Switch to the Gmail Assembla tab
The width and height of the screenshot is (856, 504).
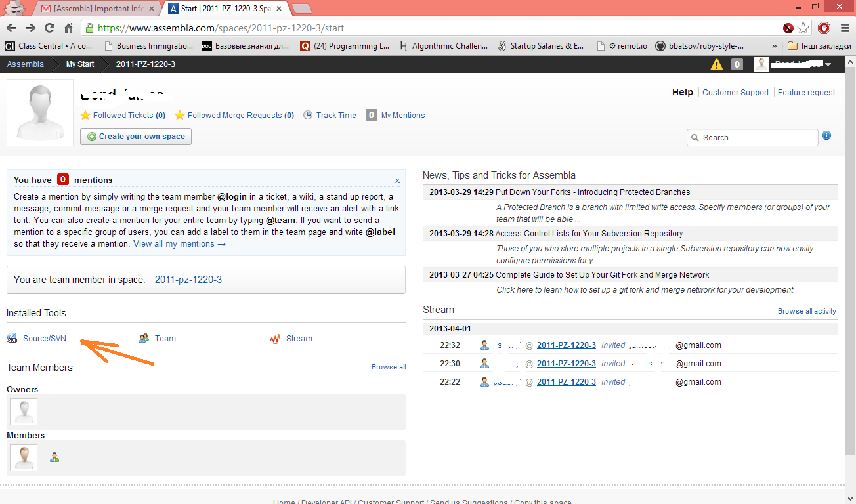(x=99, y=9)
